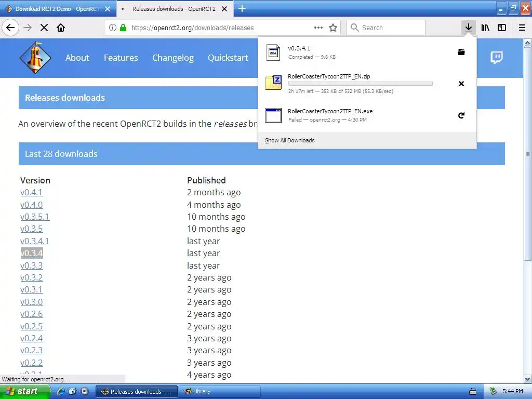
Task: Switch to Library window in taskbar
Action: (220, 392)
